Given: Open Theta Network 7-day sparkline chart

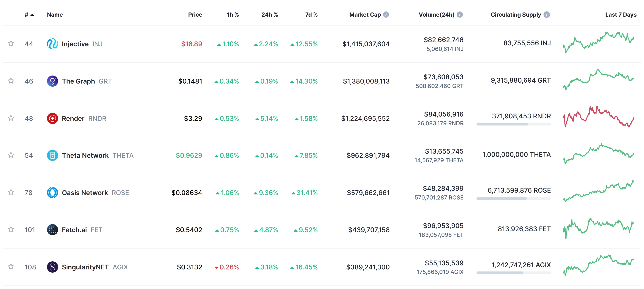Looking at the screenshot, I should 598,154.
